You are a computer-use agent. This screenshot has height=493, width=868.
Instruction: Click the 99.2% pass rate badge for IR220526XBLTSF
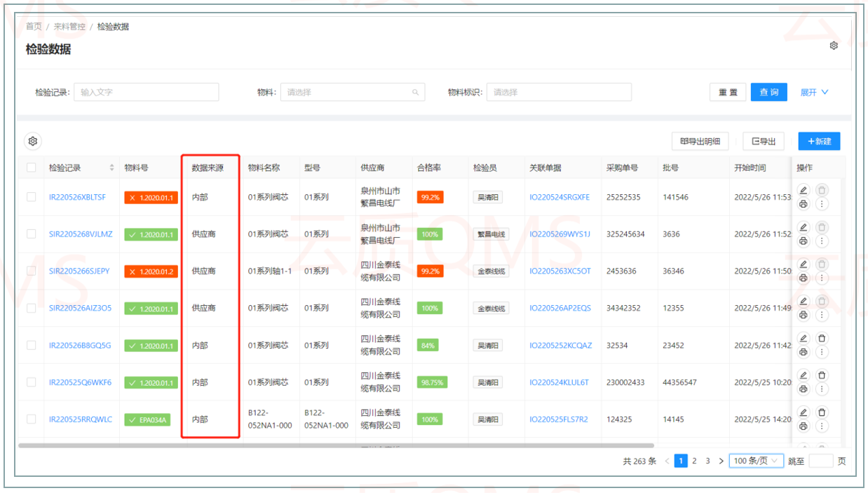click(x=430, y=197)
